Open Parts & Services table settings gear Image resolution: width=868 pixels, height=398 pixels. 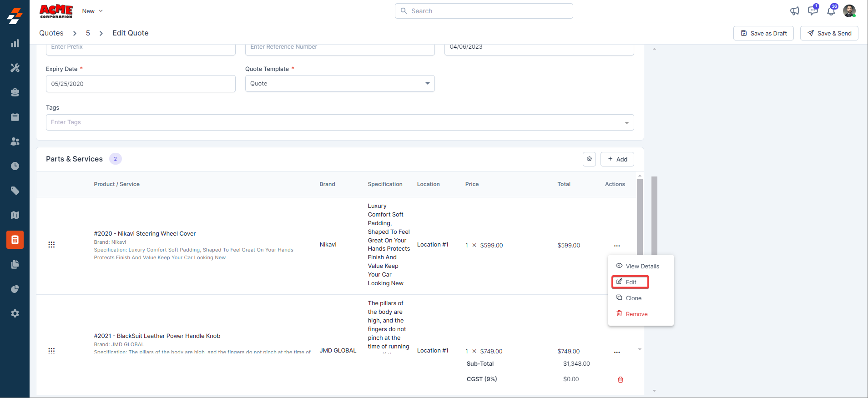click(589, 159)
